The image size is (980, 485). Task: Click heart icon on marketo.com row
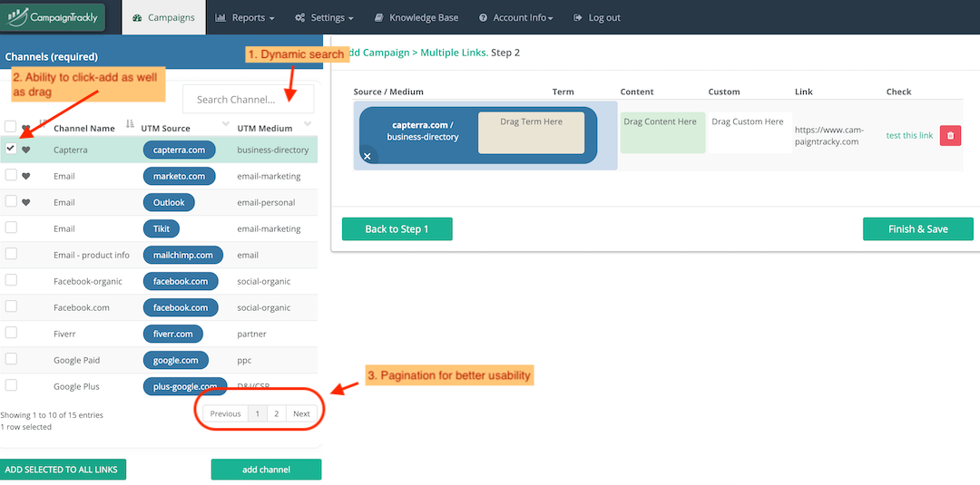tap(25, 176)
